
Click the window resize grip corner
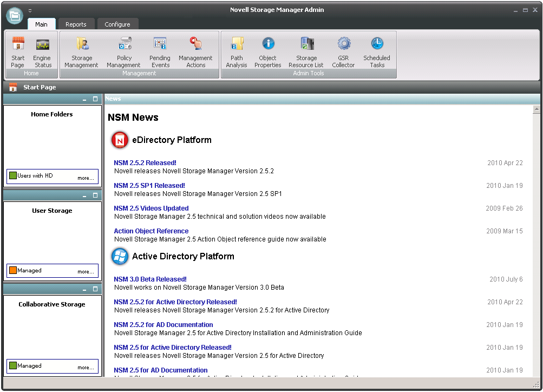(x=536, y=384)
